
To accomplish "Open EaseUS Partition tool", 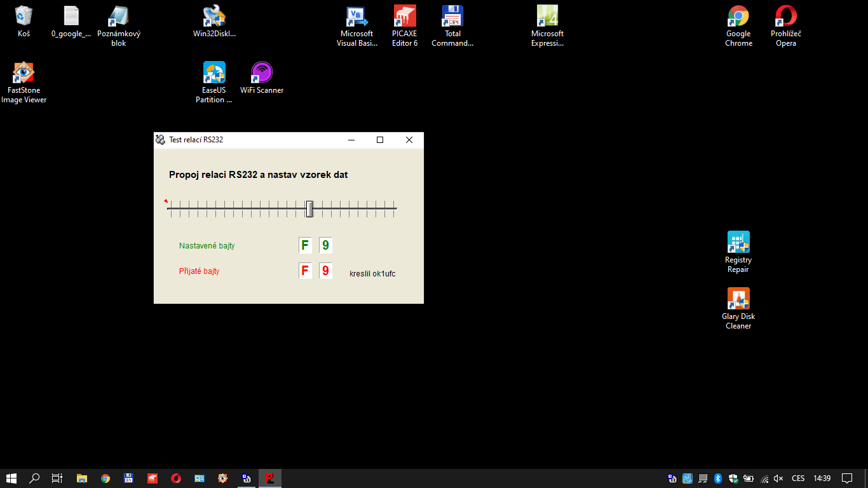I will click(x=214, y=71).
